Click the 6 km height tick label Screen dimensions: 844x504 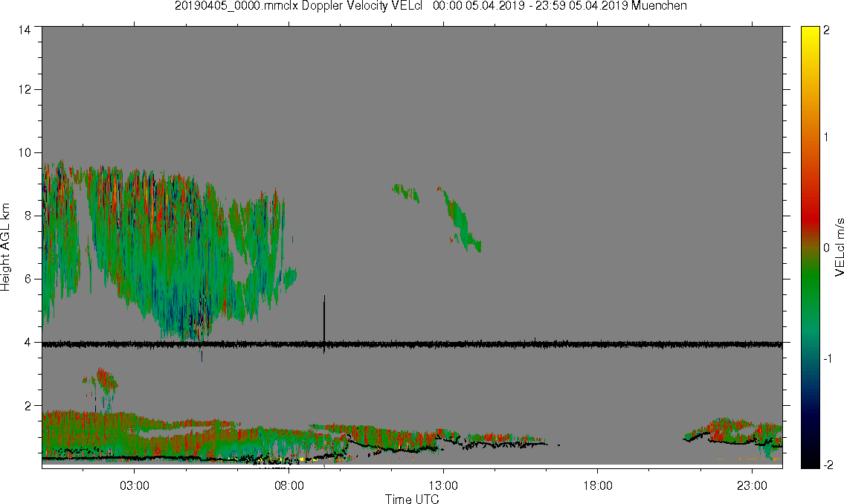pos(28,280)
